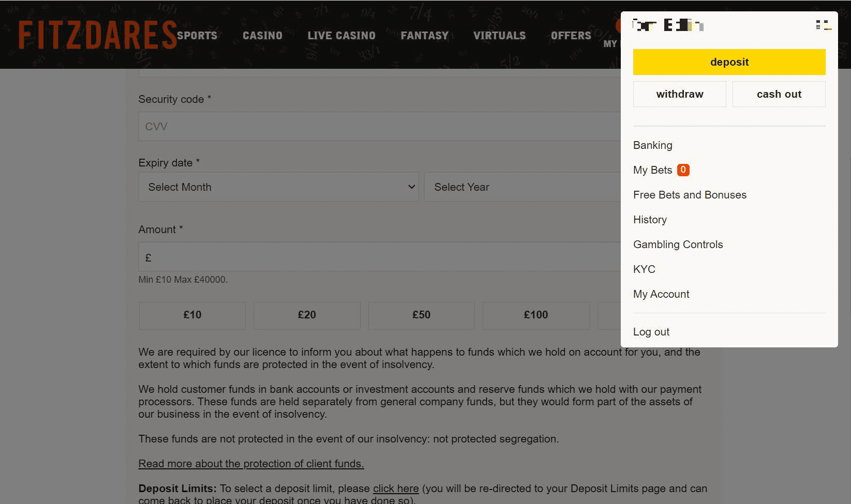Expand the Select Year dropdown

(x=522, y=187)
